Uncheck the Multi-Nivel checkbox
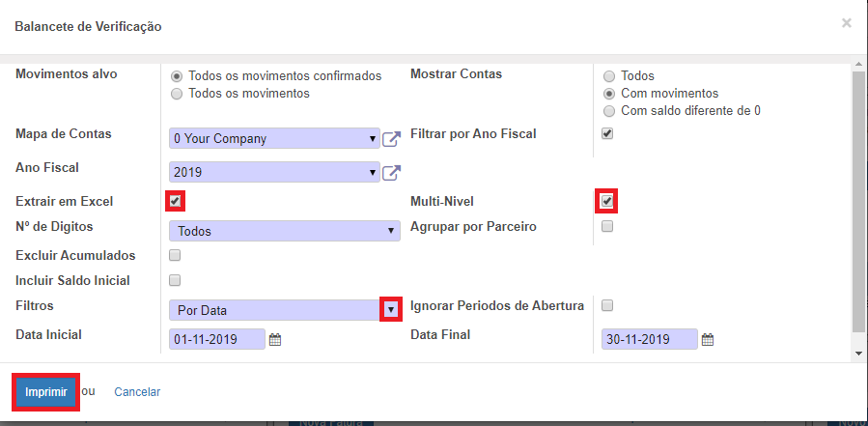This screenshot has height=426, width=868. pos(606,202)
